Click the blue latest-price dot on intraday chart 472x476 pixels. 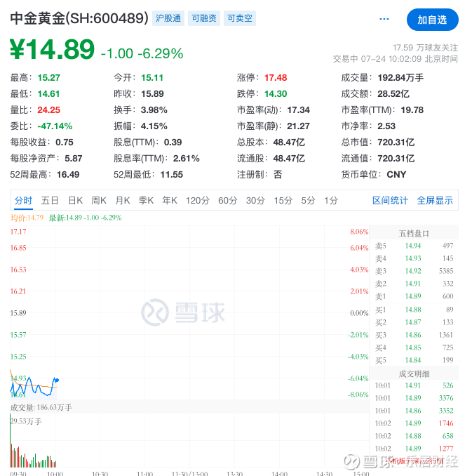[58, 380]
